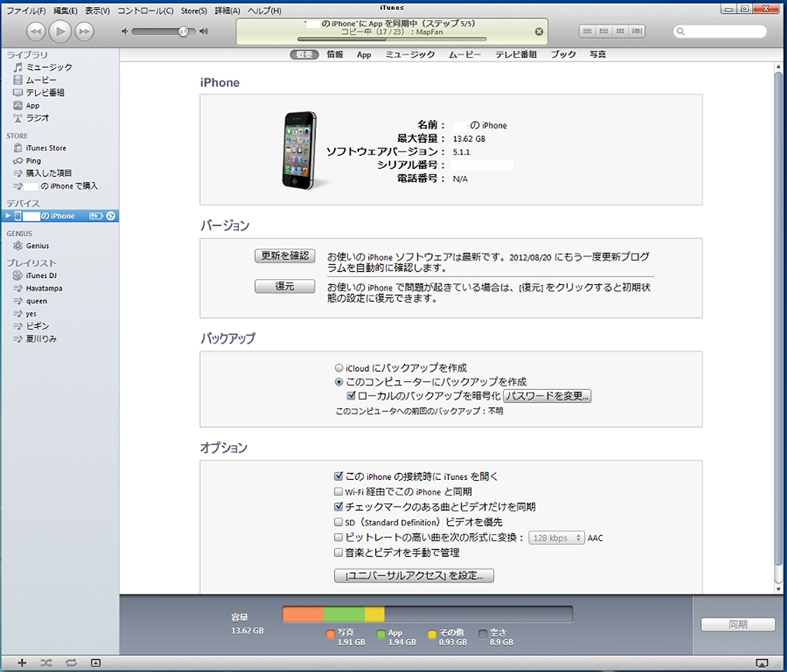Open the 表示(V) menu
787x672 pixels.
click(x=97, y=11)
